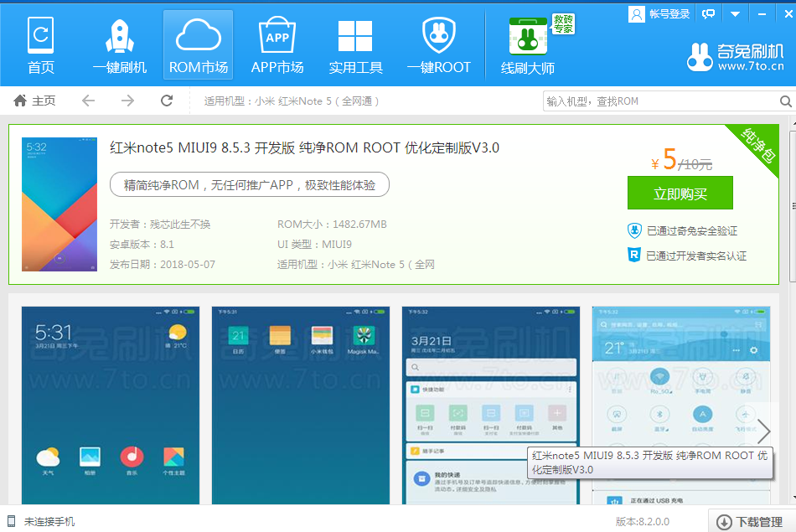Open the home screen screenshot with Magisk
796x532 pixels.
301,405
